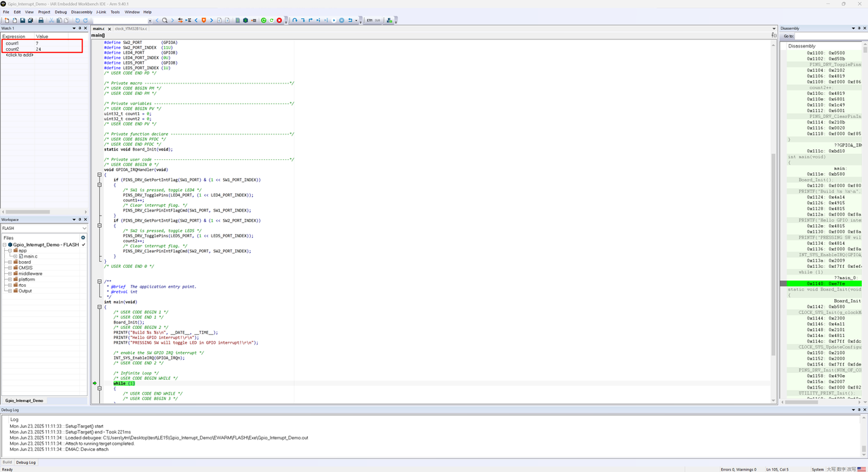Click the Navigate Back arrow icon

(x=219, y=20)
